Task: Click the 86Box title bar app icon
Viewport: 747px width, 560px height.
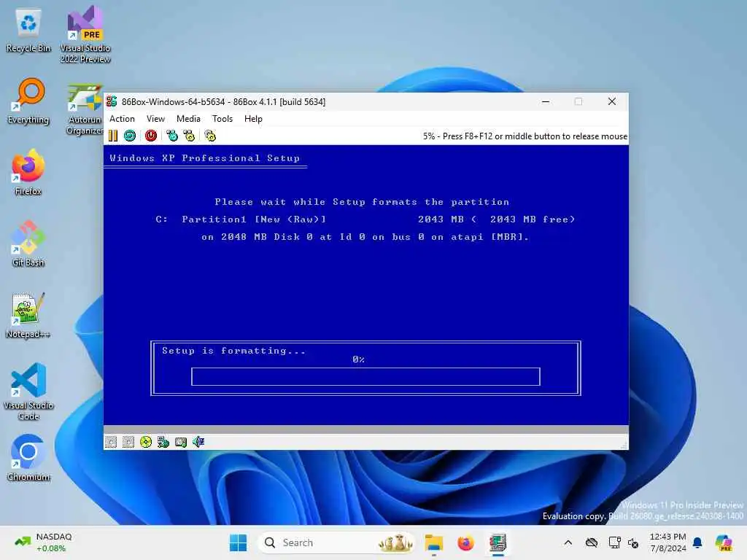Action: [x=112, y=101]
